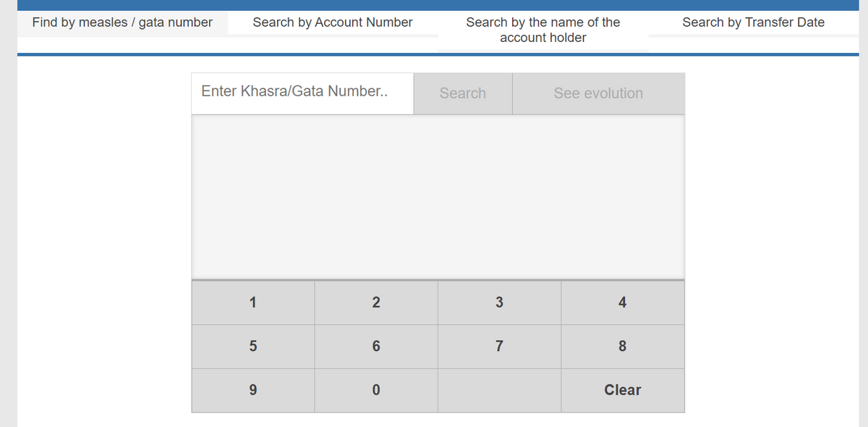This screenshot has width=868, height=427.
Task: Click the See evolution button
Action: coord(598,93)
